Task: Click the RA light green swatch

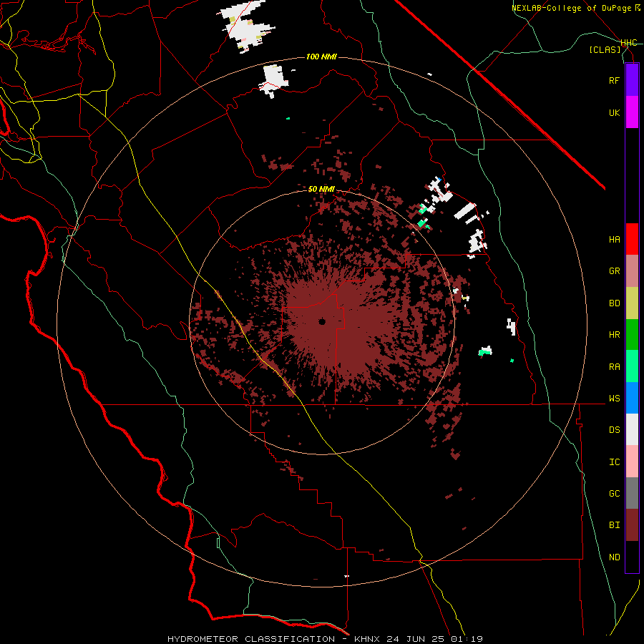Action: [x=632, y=366]
